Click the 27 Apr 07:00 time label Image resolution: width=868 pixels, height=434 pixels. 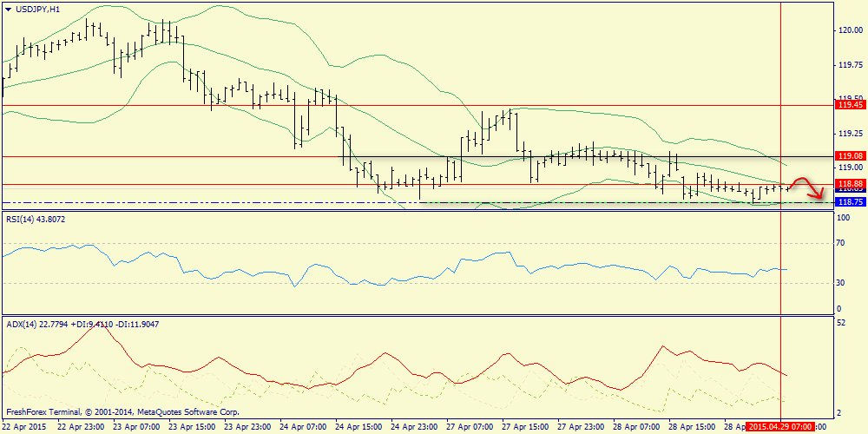tap(470, 427)
